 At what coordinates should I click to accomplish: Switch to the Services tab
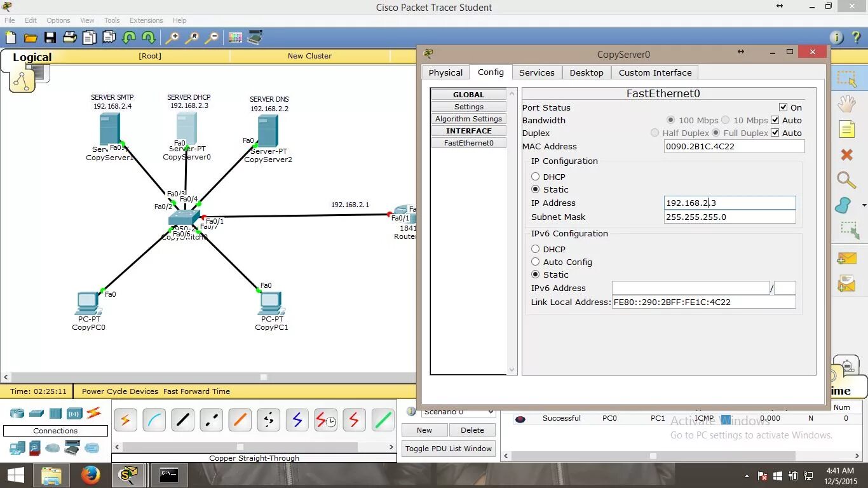click(536, 72)
